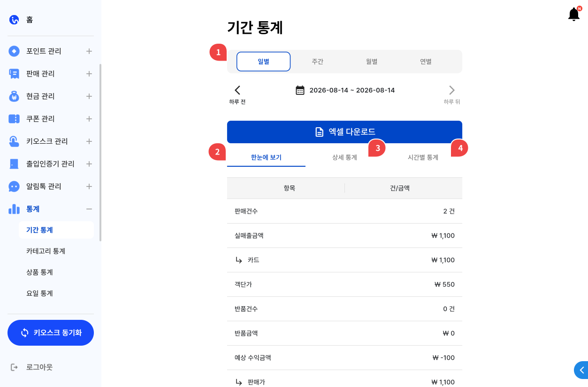
Task: Select the 월별 period option
Action: [372, 62]
